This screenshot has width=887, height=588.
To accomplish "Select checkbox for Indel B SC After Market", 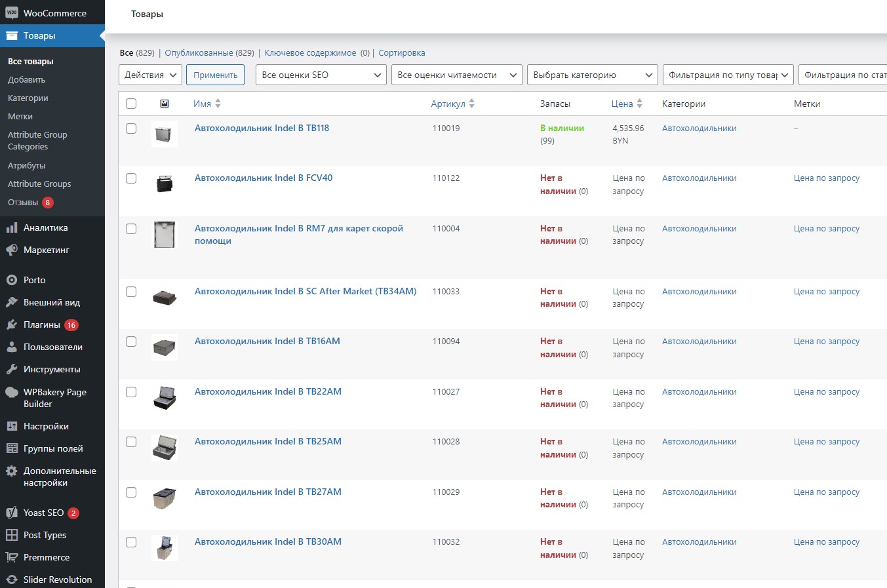I will [x=131, y=292].
